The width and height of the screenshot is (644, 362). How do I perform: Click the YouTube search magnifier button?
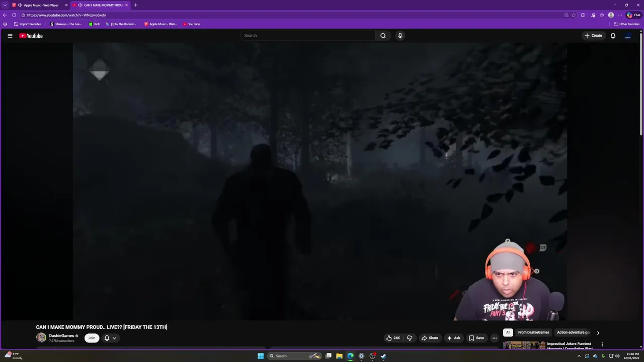click(x=383, y=36)
